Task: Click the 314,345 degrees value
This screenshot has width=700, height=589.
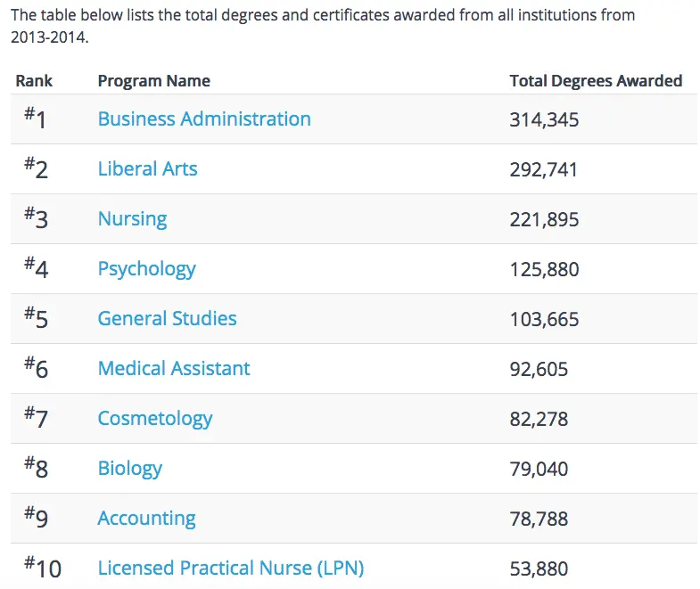Action: coord(544,119)
